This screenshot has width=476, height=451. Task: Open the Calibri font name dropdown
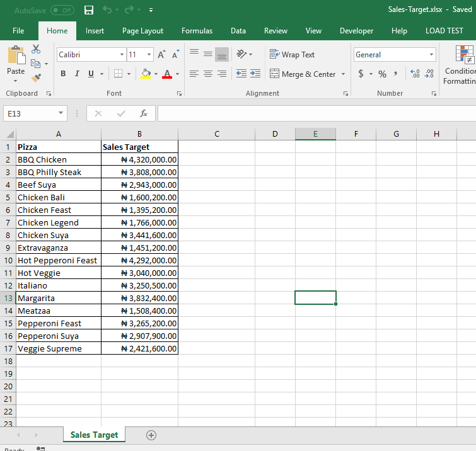(122, 55)
